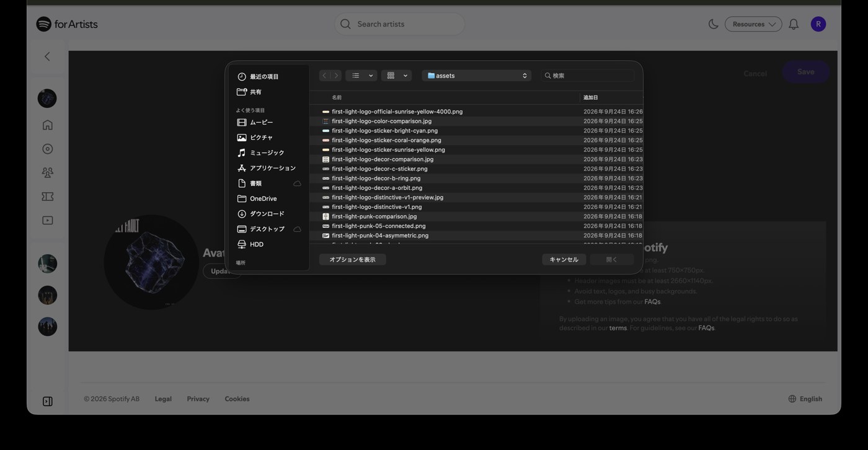This screenshot has height=450, width=868.
Task: Select ムービー in dialog sidebar
Action: (269, 123)
